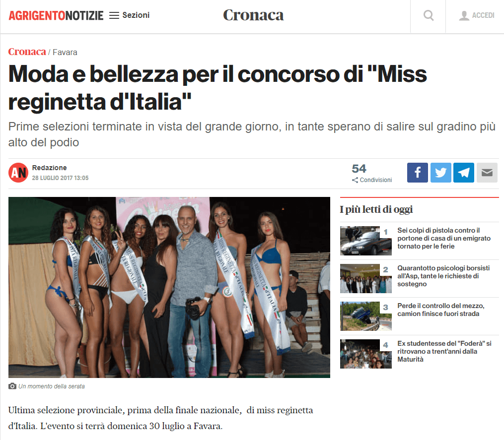This screenshot has width=504, height=440.
Task: Share article on Facebook
Action: [417, 173]
